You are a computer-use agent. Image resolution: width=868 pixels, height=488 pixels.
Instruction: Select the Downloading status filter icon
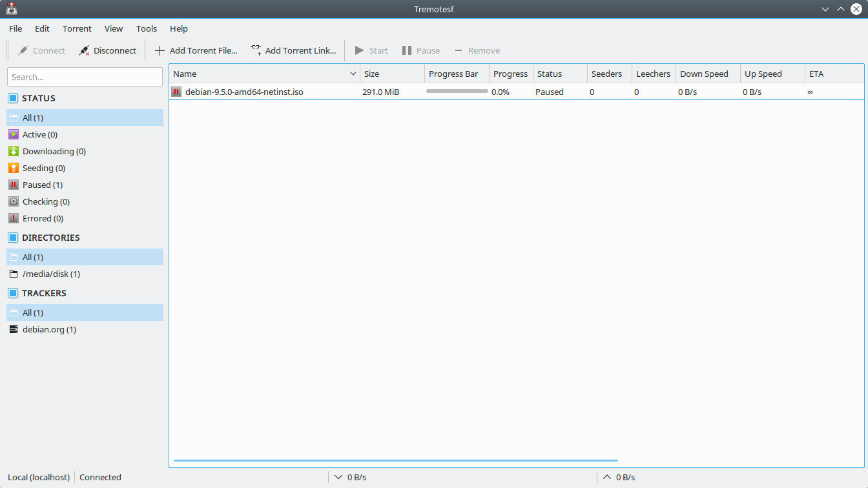pos(14,151)
